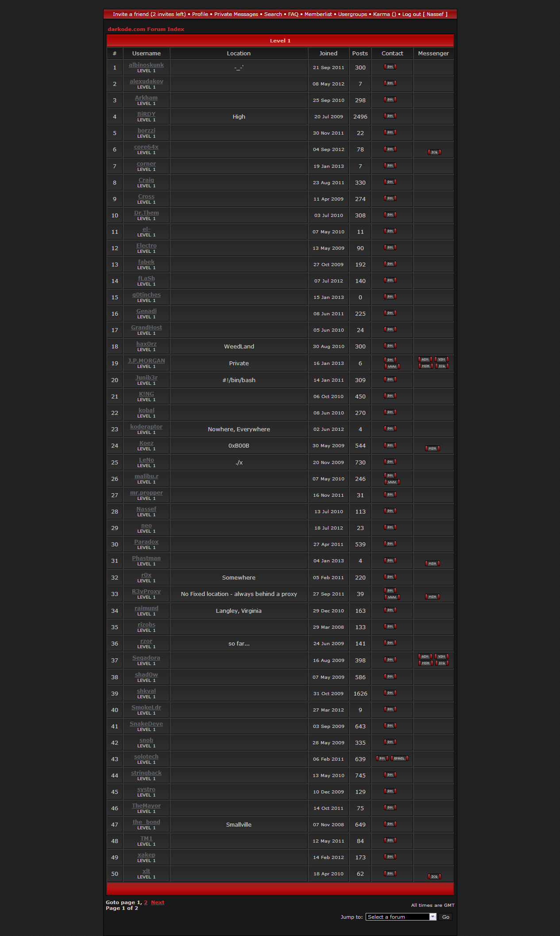Open the Memberlist menu item
The image size is (560, 936).
click(x=318, y=14)
